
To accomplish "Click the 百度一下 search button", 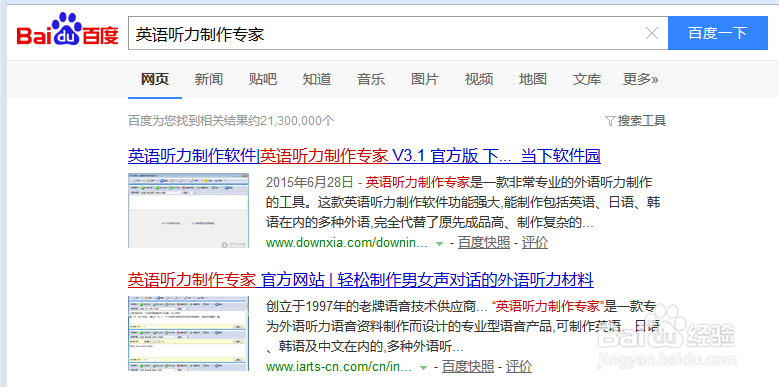I will (x=717, y=33).
